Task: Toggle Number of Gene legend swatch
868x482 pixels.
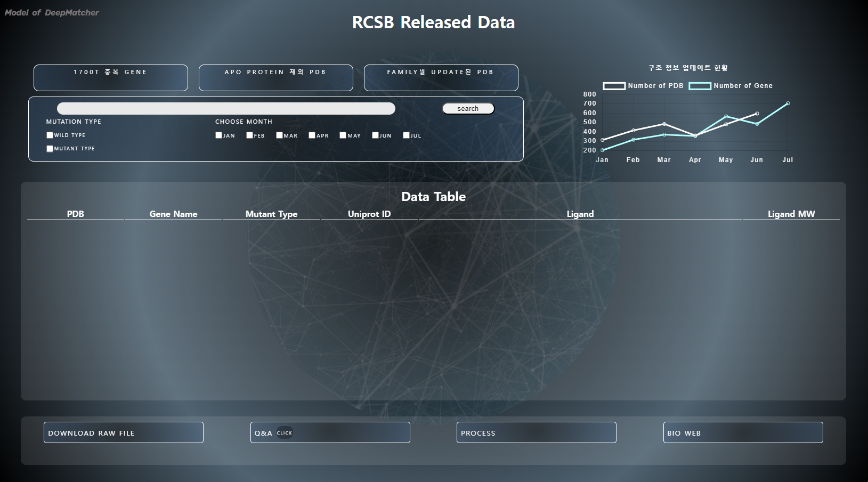Action: pos(700,86)
